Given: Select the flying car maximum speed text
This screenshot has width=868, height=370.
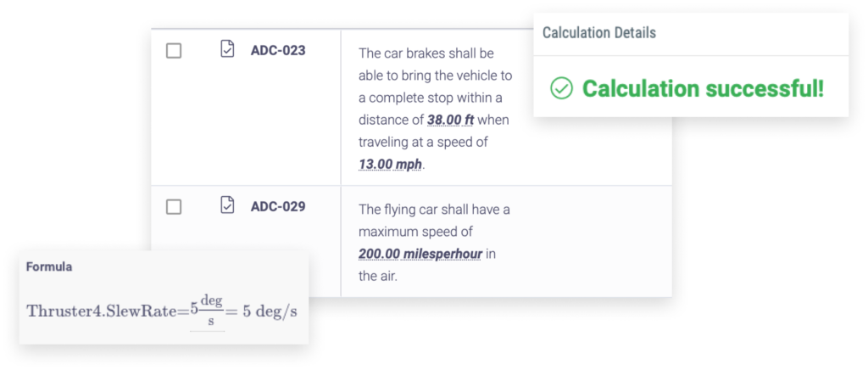Looking at the screenshot, I should tap(435, 243).
